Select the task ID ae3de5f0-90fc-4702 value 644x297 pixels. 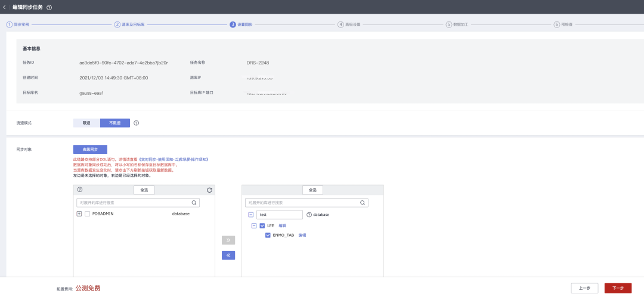coord(123,63)
